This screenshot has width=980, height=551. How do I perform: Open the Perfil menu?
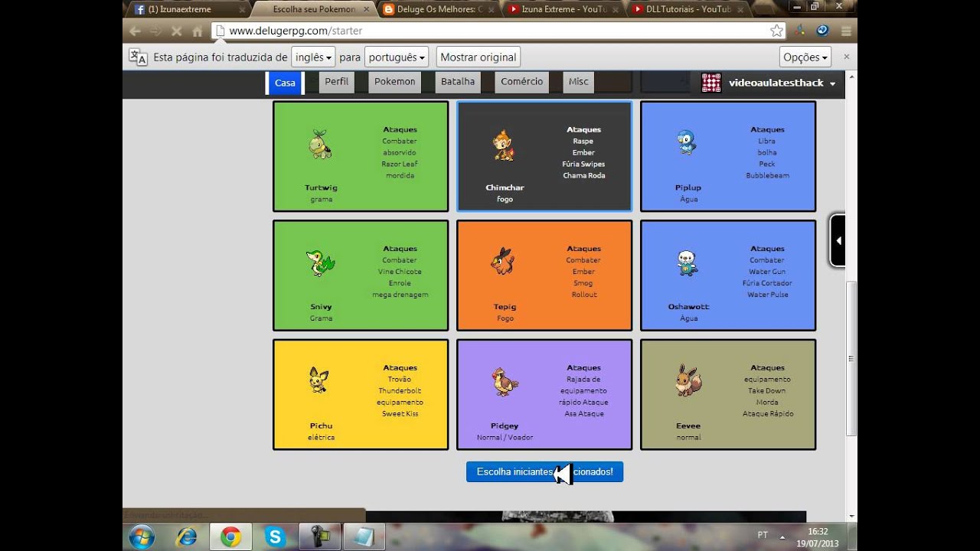pyautogui.click(x=337, y=82)
